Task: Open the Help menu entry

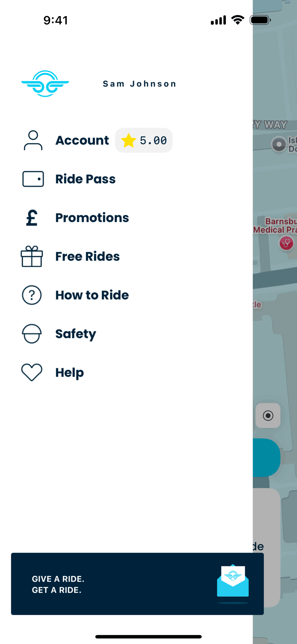Action: click(70, 372)
